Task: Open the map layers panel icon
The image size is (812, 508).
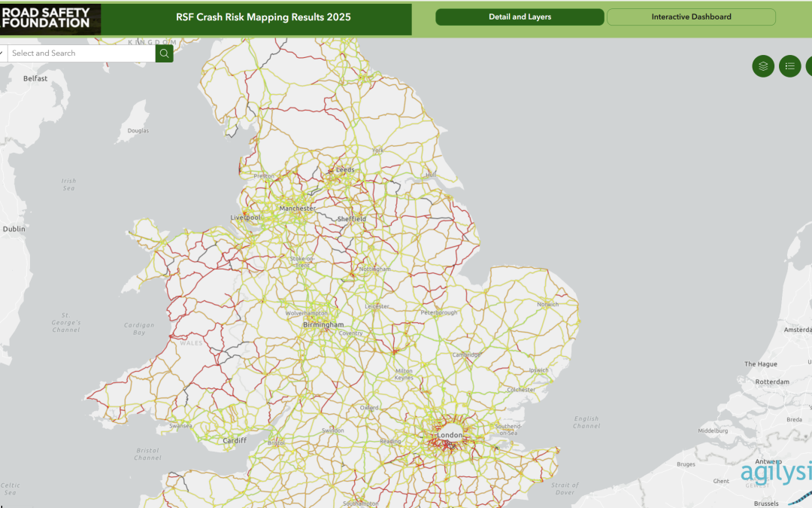Action: [763, 66]
